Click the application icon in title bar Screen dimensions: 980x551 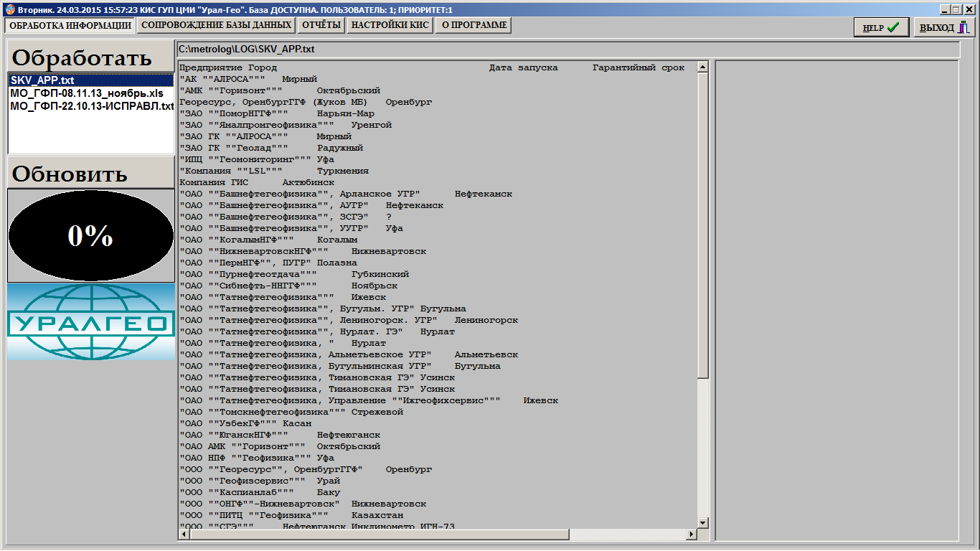[x=9, y=9]
